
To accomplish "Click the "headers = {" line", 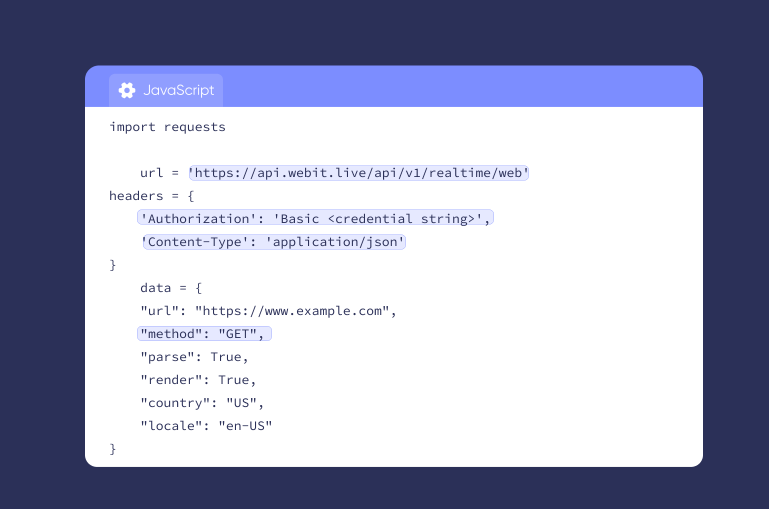I will (x=152, y=196).
